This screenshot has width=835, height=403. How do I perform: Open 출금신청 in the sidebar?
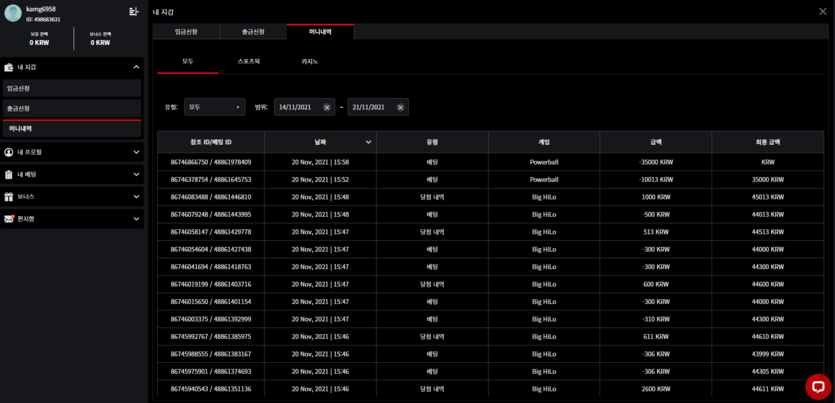[x=72, y=108]
